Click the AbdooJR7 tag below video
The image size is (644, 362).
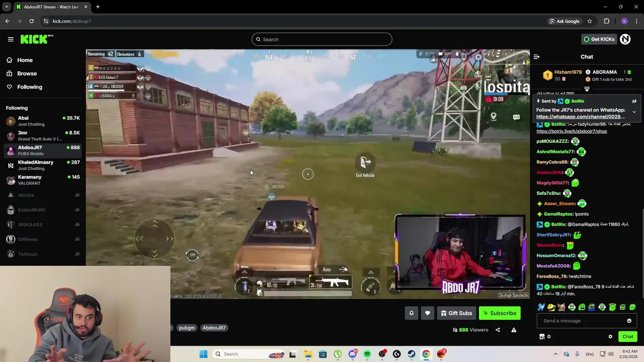214,328
